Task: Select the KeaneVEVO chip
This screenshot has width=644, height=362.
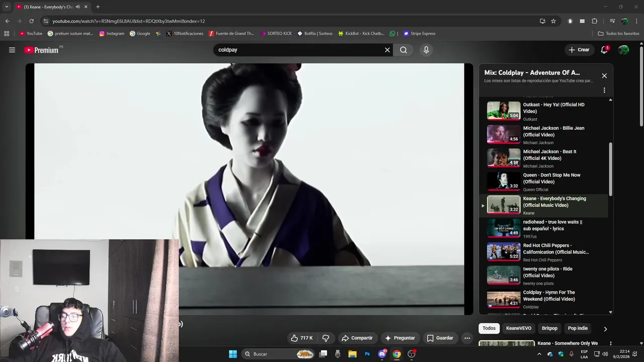Action: point(519,328)
